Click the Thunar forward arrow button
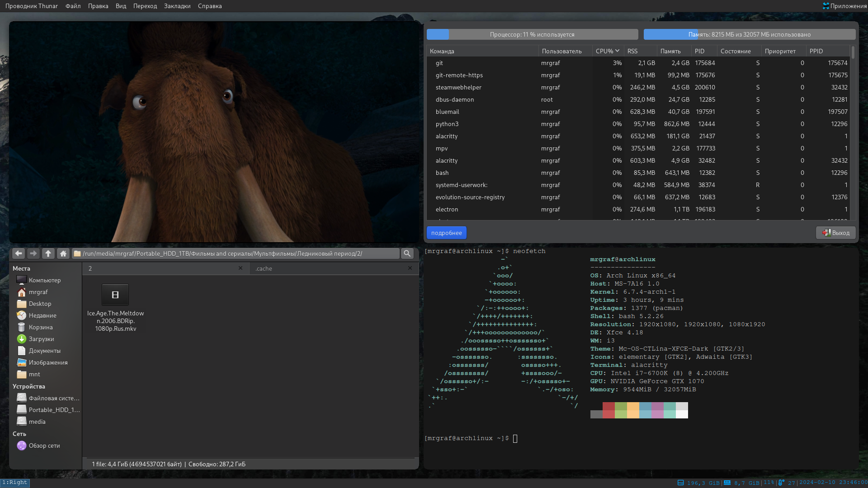 [33, 253]
